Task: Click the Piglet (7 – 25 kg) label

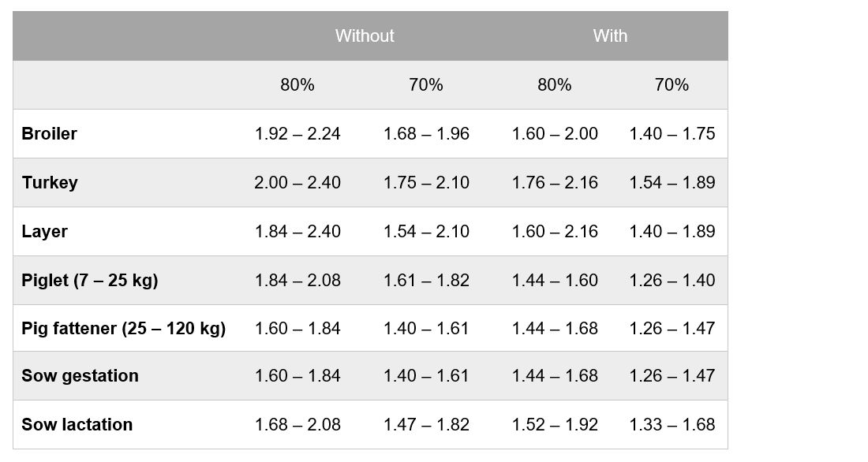Action: click(x=89, y=281)
